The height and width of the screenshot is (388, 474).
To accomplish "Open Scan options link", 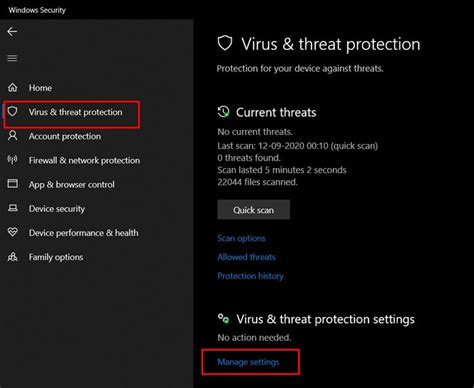I will pyautogui.click(x=241, y=238).
